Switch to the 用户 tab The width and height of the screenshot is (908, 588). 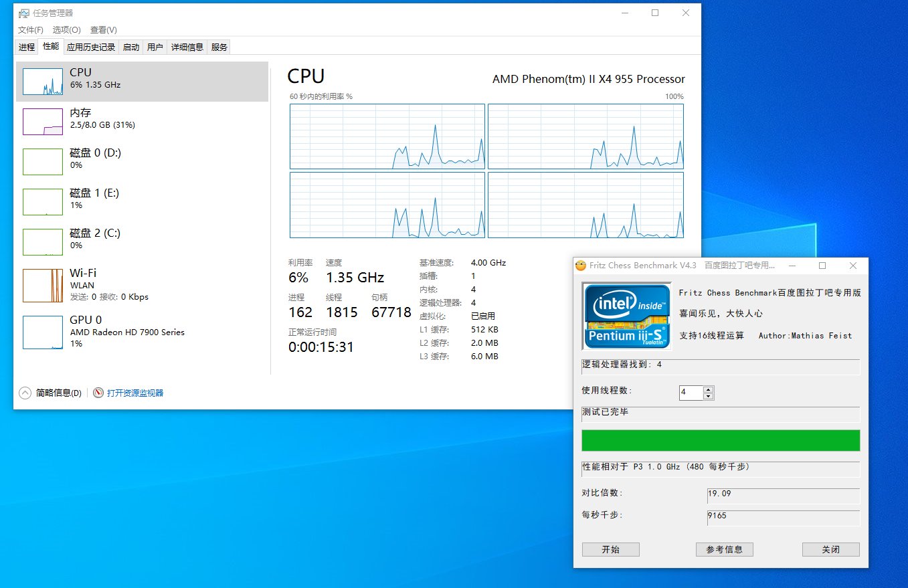[155, 47]
